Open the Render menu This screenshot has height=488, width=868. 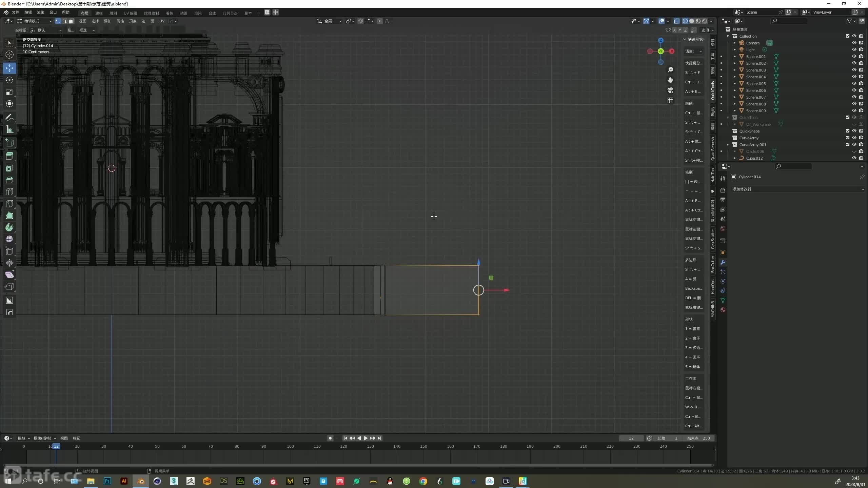coord(41,12)
